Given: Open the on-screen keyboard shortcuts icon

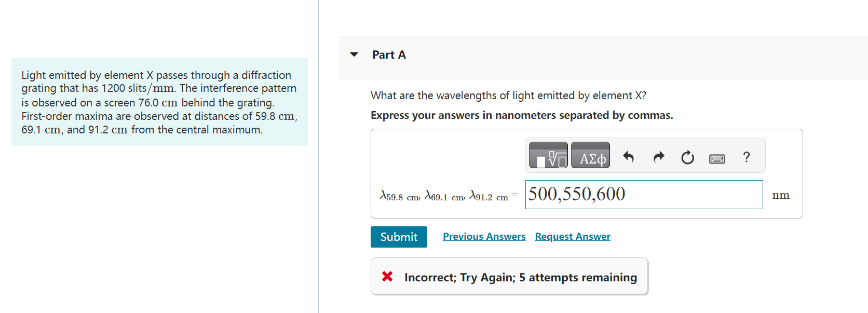Looking at the screenshot, I should 716,158.
